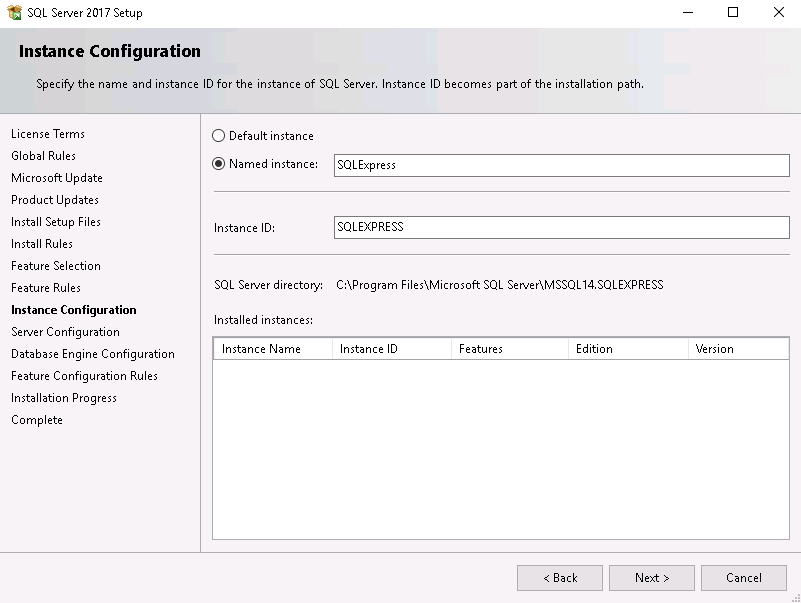
Task: Open the Install Setup Files step
Action: pos(56,222)
